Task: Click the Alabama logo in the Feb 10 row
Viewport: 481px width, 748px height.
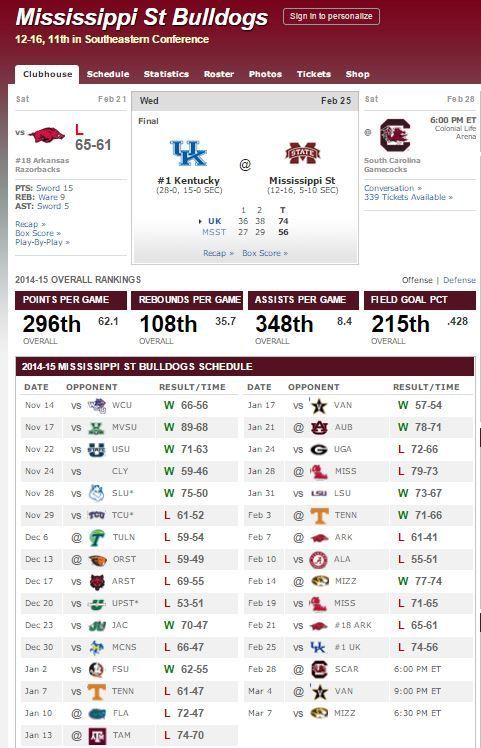Action: pyautogui.click(x=318, y=559)
